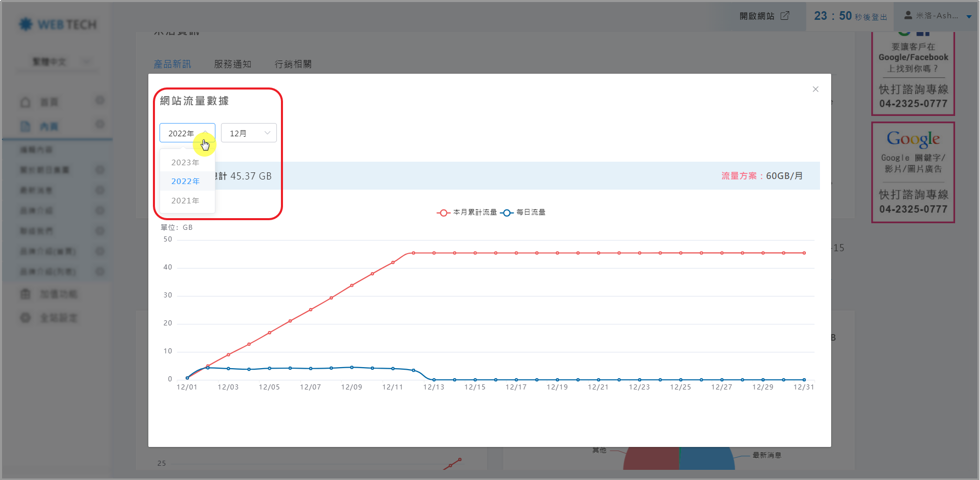This screenshot has height=480, width=980.
Task: Click the WEB TECH logo
Action: [x=57, y=24]
